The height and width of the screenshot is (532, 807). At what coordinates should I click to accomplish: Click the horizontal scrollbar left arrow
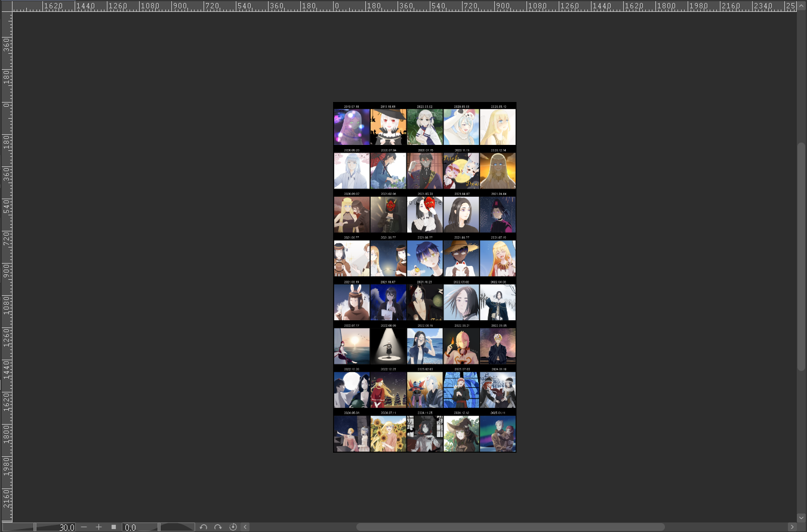(x=245, y=527)
